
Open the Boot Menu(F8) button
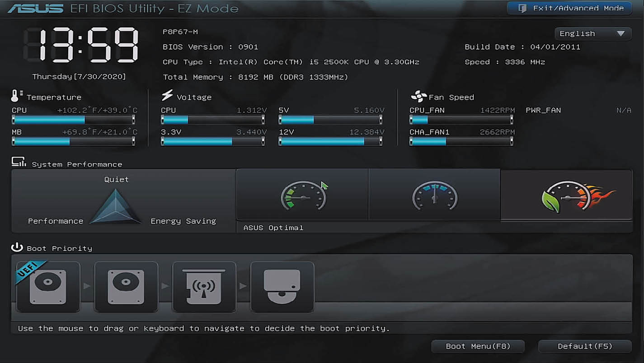click(478, 346)
